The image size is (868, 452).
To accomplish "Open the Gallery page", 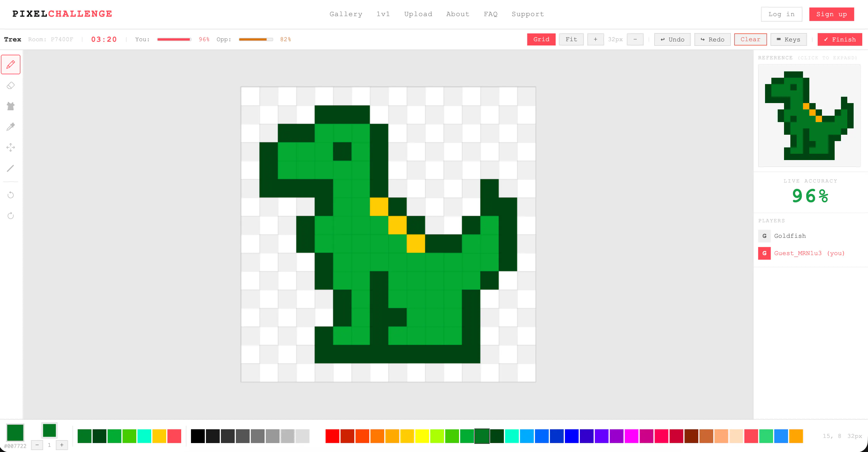I will pyautogui.click(x=346, y=14).
